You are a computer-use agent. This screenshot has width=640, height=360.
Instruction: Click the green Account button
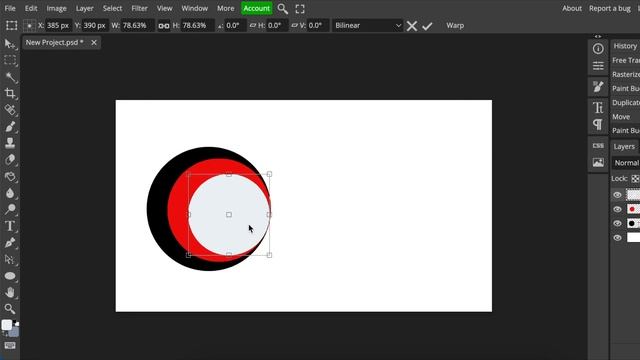pos(256,8)
